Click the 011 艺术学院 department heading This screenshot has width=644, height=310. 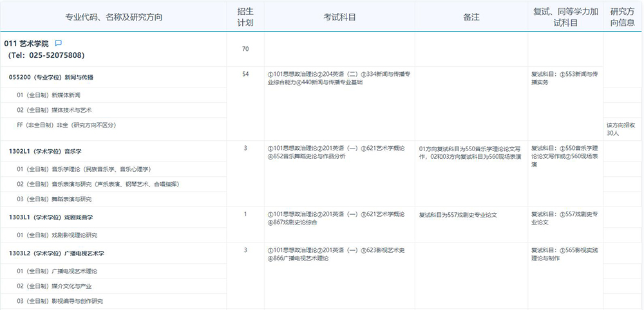(26, 44)
